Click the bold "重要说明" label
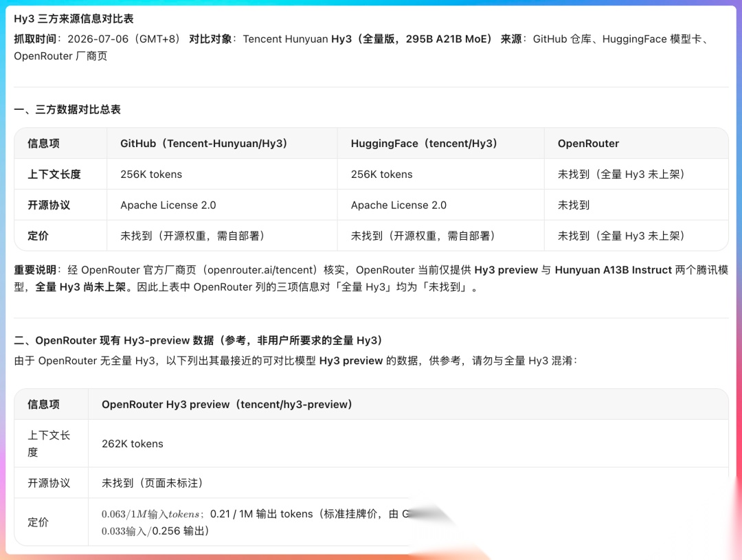 point(35,270)
